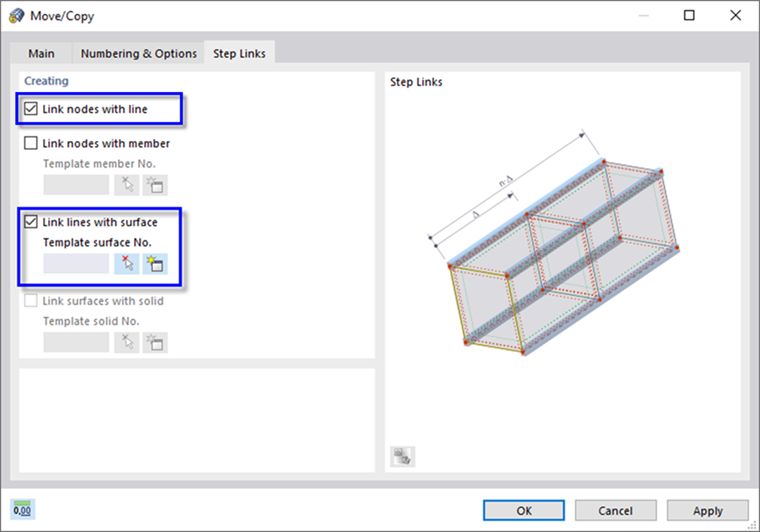This screenshot has width=760, height=532.
Task: Select the Step Links tab
Action: (x=239, y=53)
